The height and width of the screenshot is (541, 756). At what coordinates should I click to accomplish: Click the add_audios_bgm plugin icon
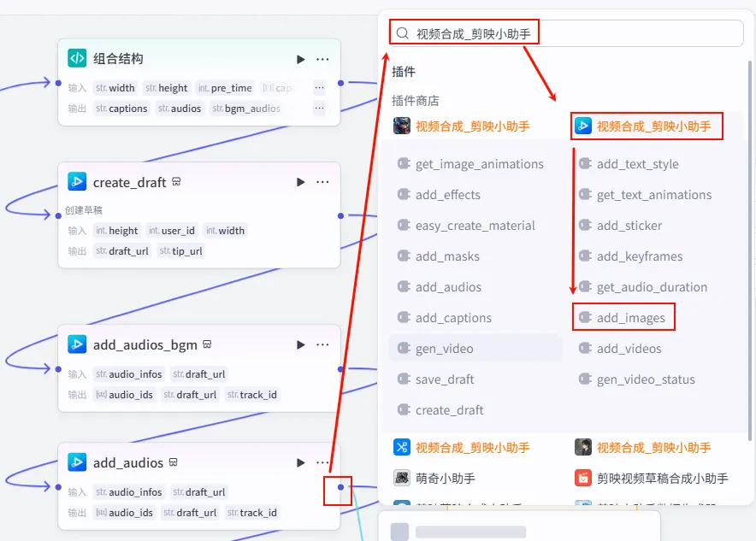[77, 344]
